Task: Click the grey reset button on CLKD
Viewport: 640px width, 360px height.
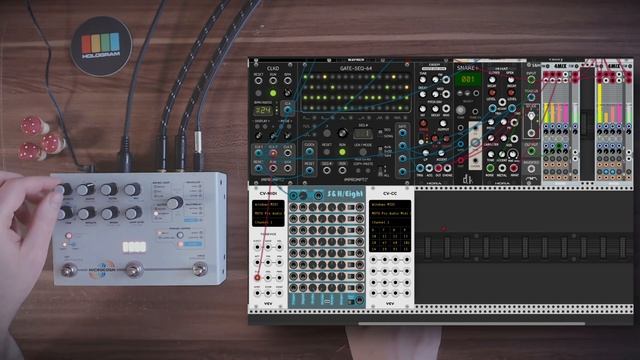Action: (x=258, y=93)
